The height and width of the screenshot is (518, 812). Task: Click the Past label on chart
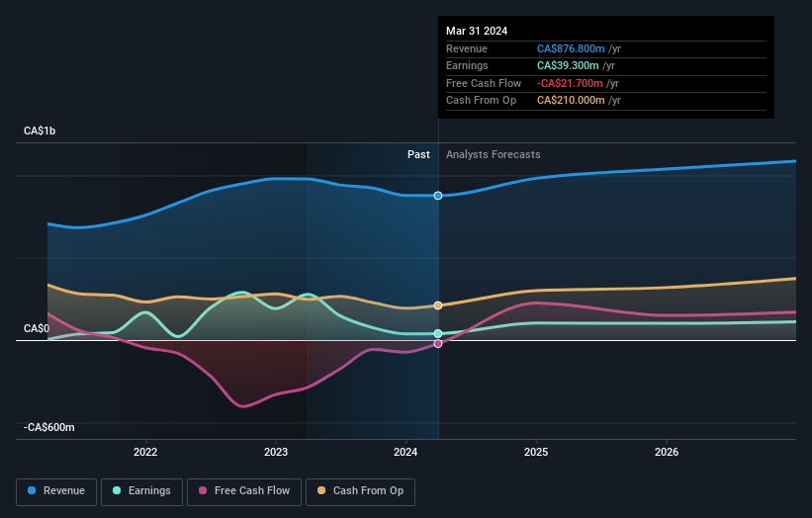(x=418, y=154)
